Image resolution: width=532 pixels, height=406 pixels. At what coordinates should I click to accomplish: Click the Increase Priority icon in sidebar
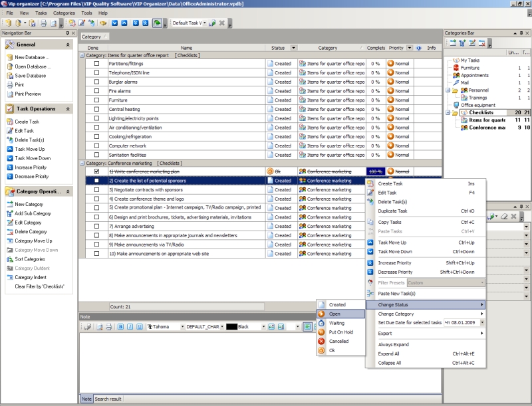pyautogui.click(x=9, y=167)
